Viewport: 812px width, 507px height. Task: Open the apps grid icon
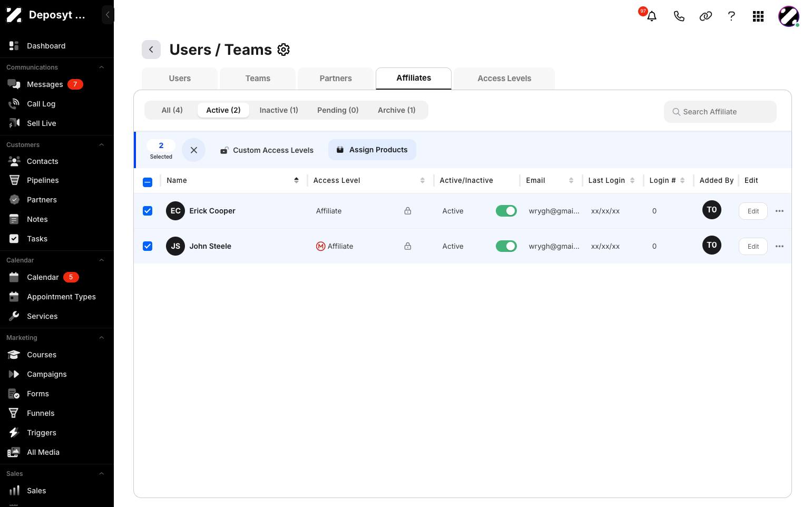coord(758,16)
